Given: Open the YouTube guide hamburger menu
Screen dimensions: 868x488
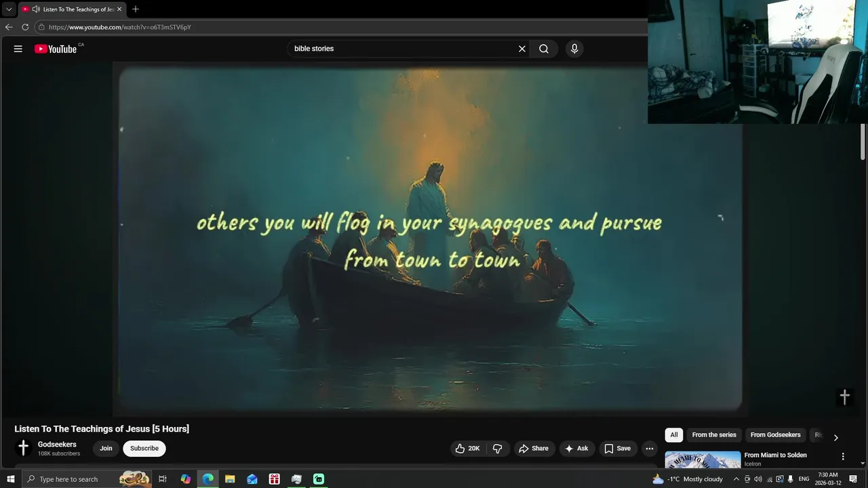Looking at the screenshot, I should coord(18,49).
